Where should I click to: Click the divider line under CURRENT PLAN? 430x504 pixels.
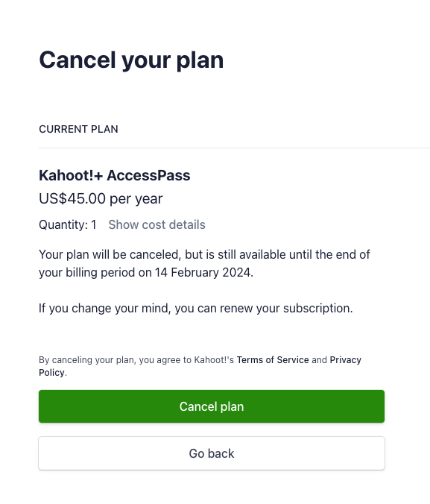pyautogui.click(x=234, y=148)
